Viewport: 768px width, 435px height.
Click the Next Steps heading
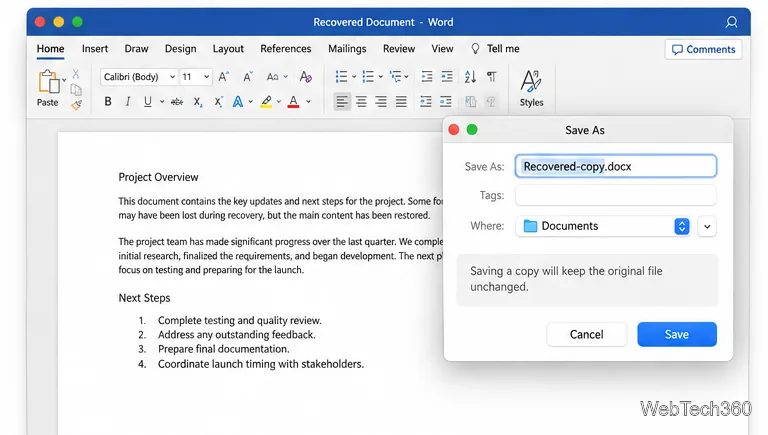click(x=144, y=298)
